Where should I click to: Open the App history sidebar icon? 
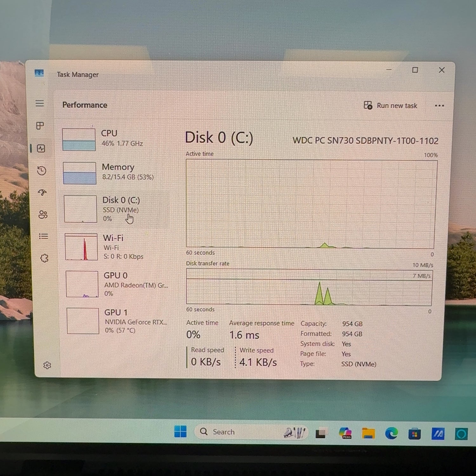pyautogui.click(x=42, y=171)
